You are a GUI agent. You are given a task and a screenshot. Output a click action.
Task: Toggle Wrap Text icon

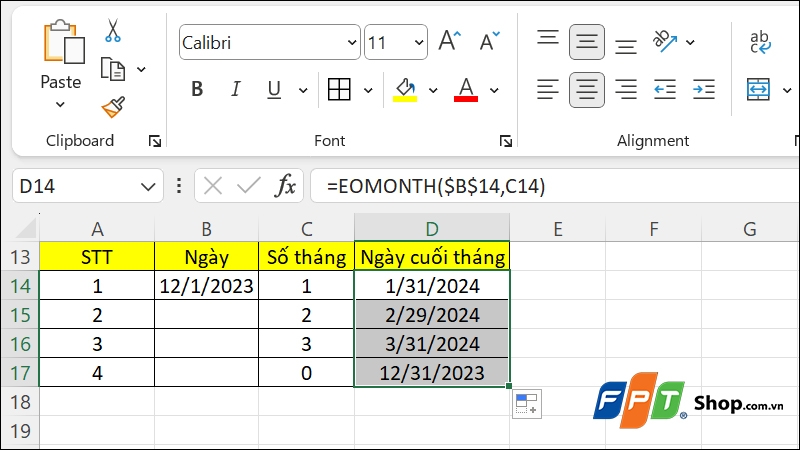pos(760,42)
